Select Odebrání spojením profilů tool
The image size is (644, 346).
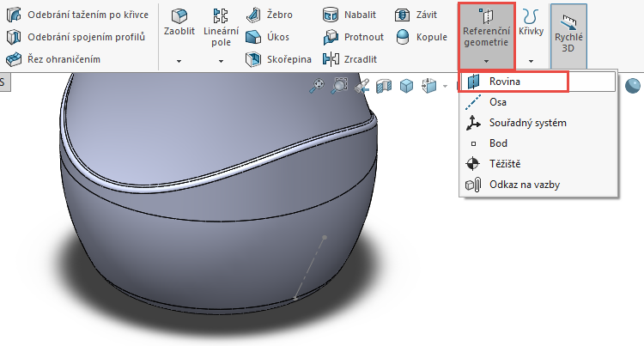[x=76, y=37]
